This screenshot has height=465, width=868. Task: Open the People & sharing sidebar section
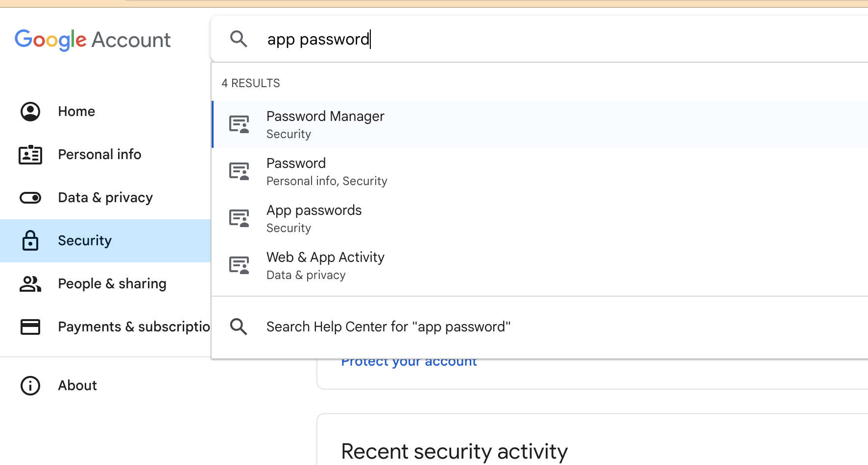[x=105, y=283]
